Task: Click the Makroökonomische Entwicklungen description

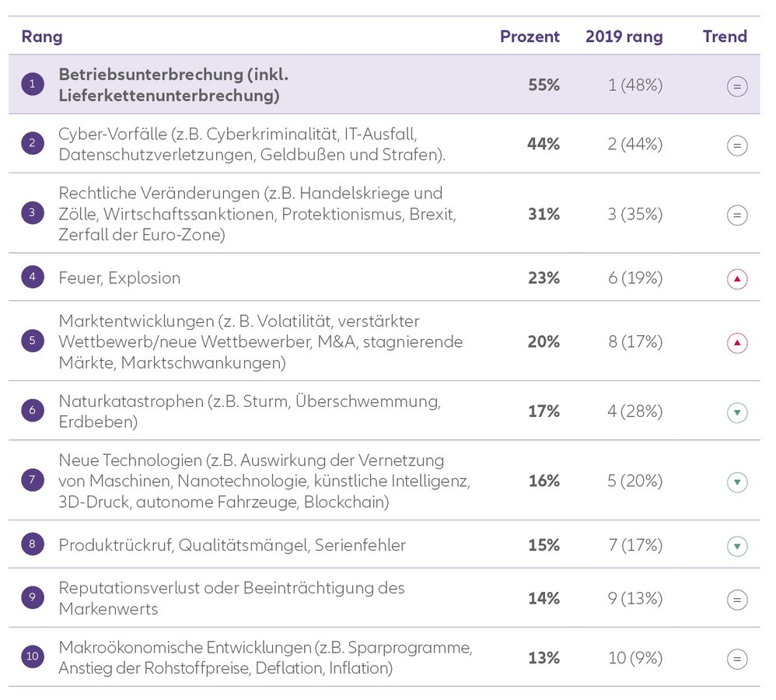Action: point(264,657)
